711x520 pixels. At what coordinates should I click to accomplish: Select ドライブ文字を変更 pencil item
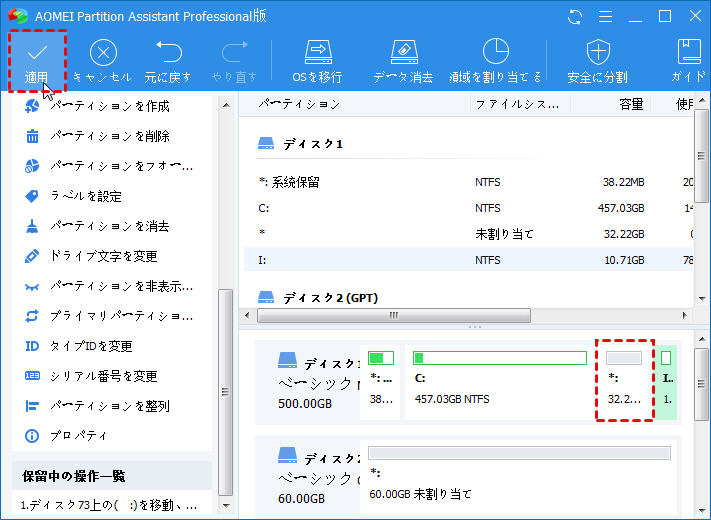91,256
